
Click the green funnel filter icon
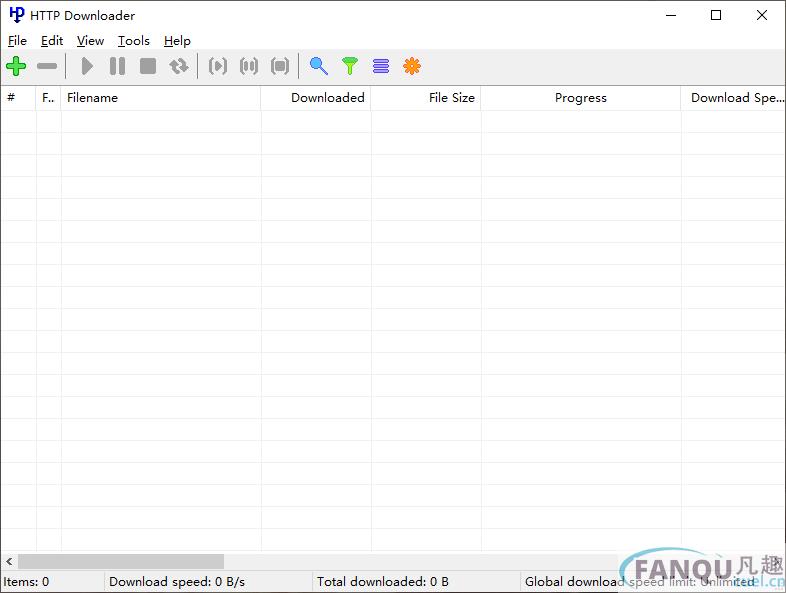tap(350, 66)
